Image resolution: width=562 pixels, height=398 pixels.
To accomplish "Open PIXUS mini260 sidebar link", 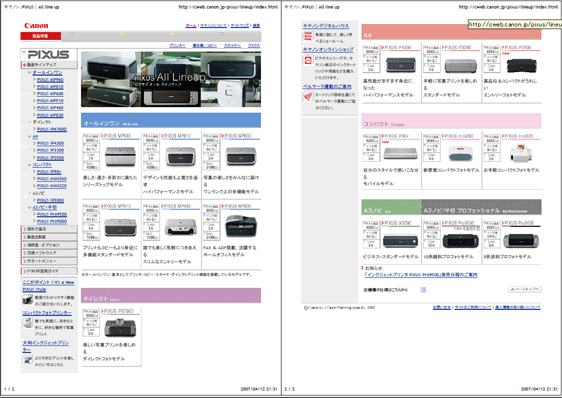I will [x=52, y=179].
